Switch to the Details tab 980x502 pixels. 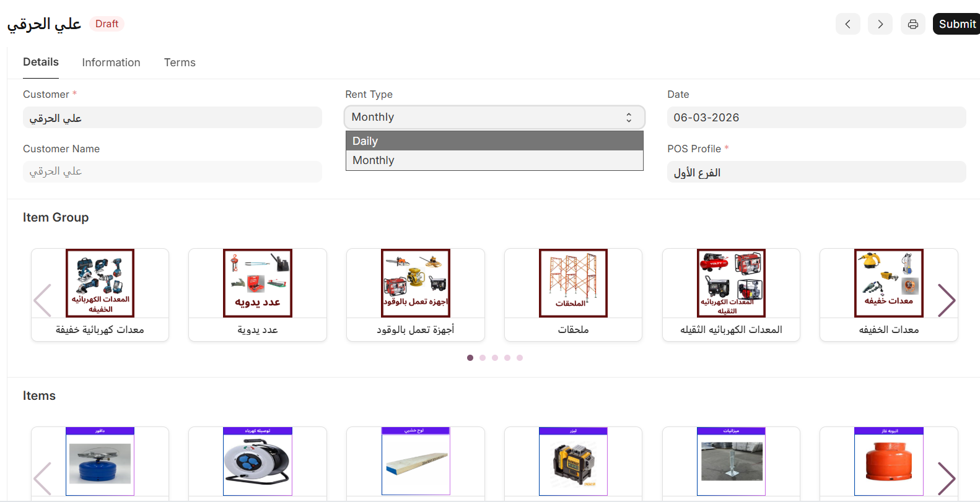tap(41, 62)
